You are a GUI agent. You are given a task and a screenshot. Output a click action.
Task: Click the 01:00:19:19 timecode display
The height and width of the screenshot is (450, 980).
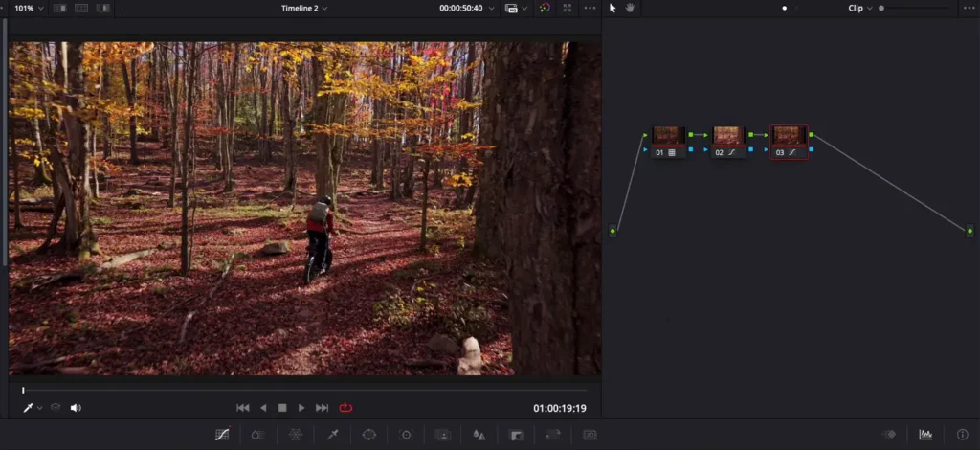click(559, 408)
